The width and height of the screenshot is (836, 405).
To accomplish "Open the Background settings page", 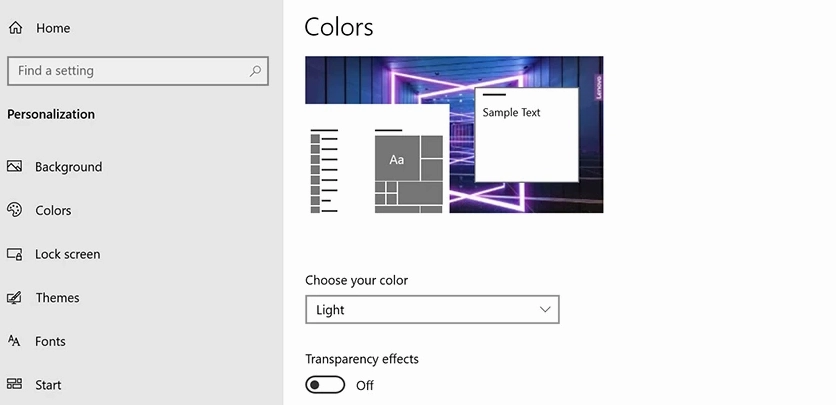I will click(68, 167).
